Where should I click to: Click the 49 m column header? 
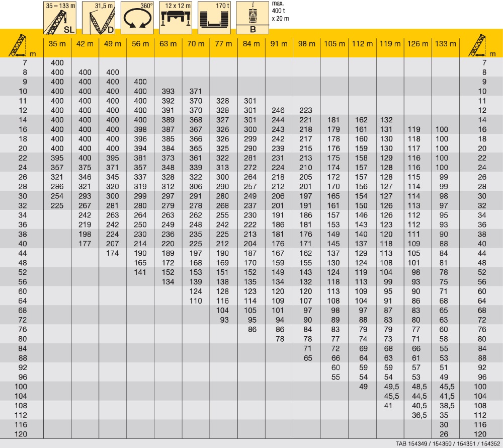113,44
